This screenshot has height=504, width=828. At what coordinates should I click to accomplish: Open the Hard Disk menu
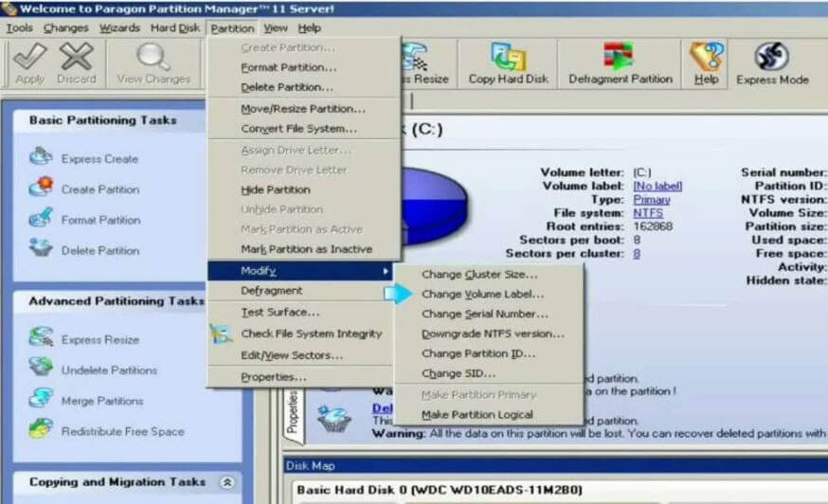tap(175, 28)
